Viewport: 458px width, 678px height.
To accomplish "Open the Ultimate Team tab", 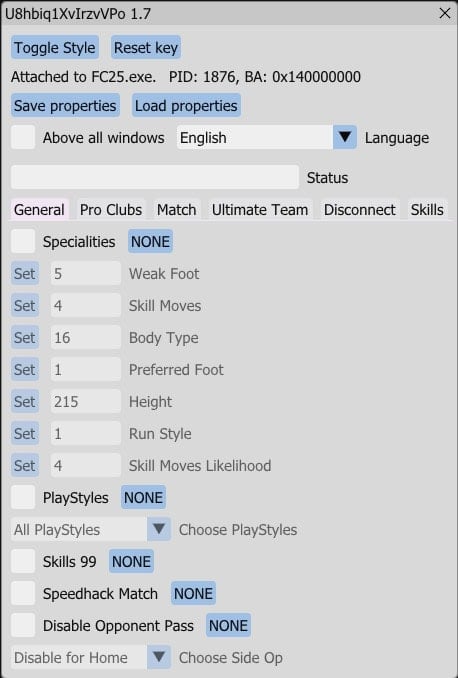I will point(260,210).
